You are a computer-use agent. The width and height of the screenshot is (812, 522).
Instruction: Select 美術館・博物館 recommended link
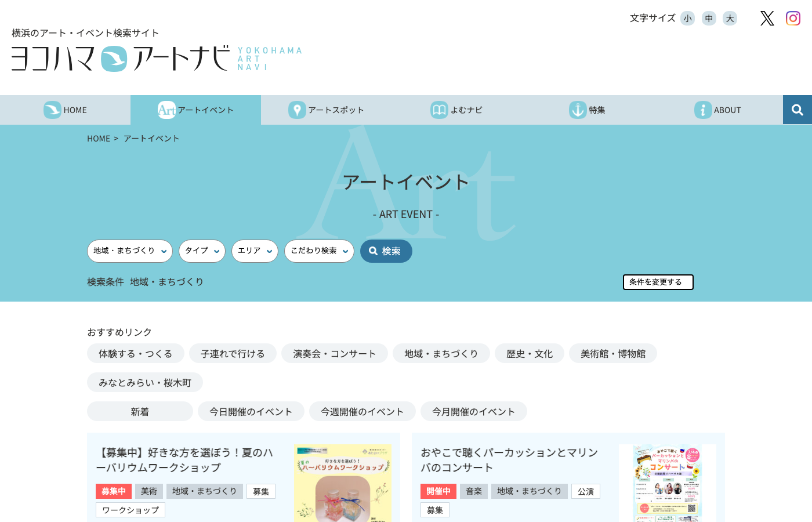tap(613, 353)
